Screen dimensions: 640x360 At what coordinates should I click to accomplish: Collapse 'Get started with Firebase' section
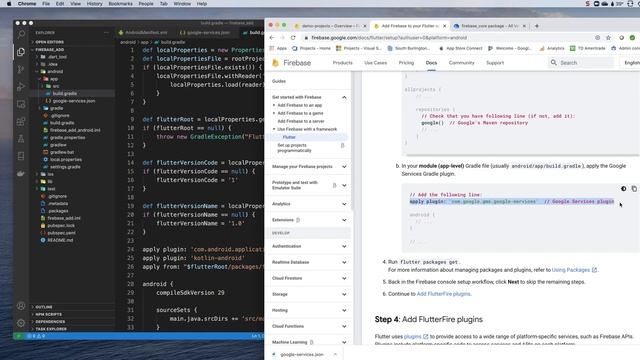point(344,97)
